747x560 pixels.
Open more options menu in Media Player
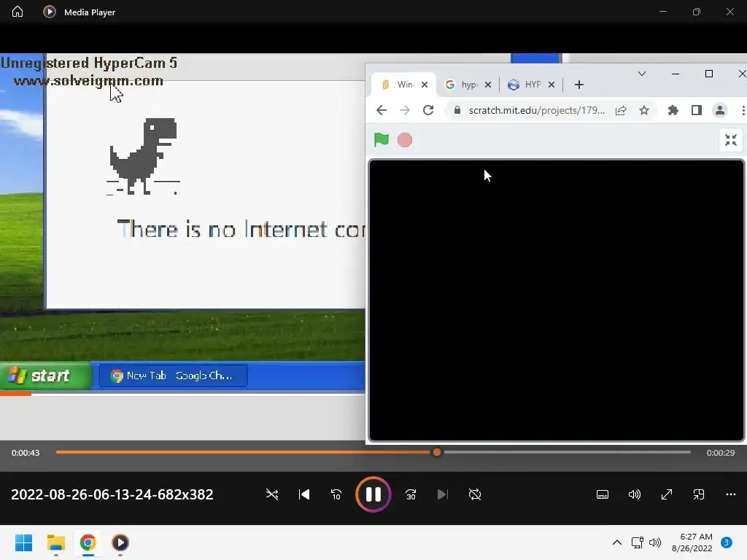coord(730,494)
